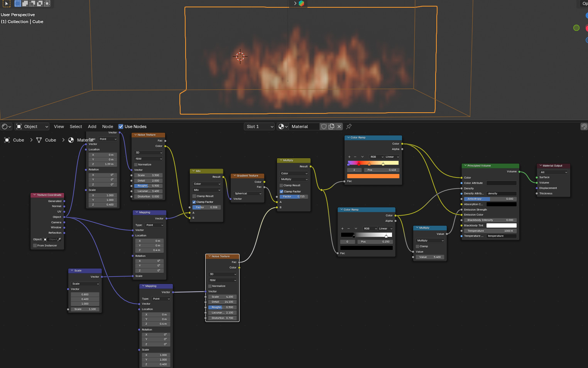Open the Add menu in the node editor
588x368 pixels.
[x=92, y=127]
